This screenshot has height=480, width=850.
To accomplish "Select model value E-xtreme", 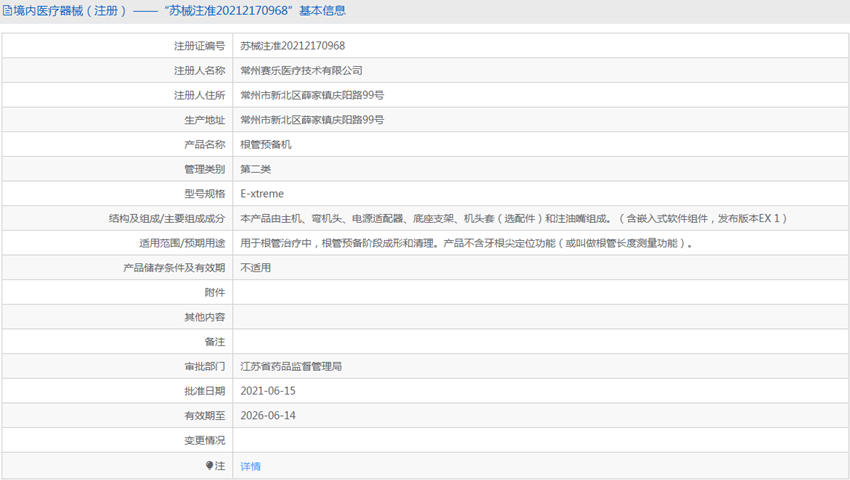I will tap(262, 194).
